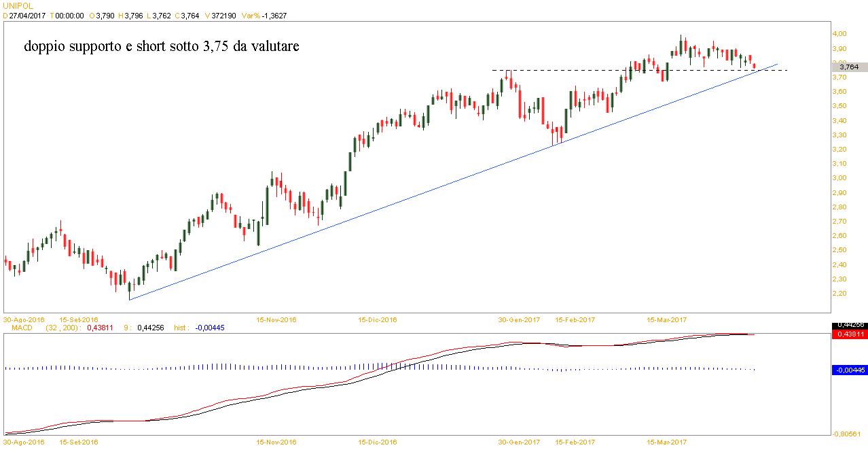Click the black 0,44256 MACD value tag

[x=849, y=326]
